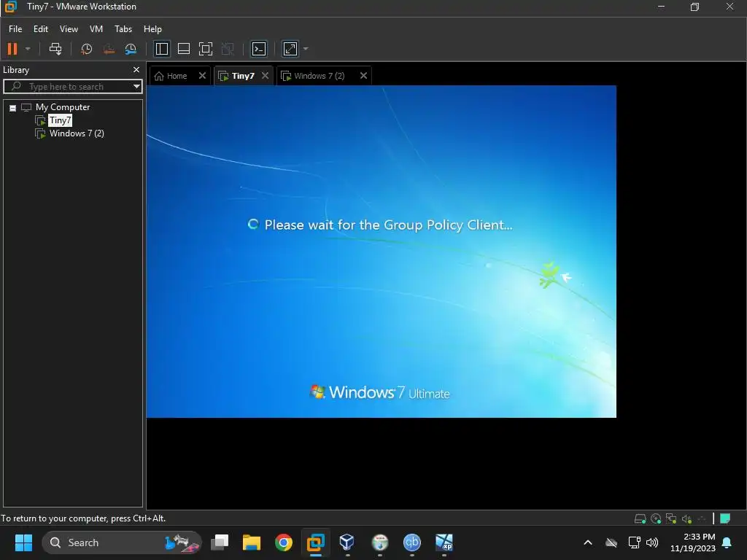
Task: Click the network tray icon
Action: (x=634, y=542)
